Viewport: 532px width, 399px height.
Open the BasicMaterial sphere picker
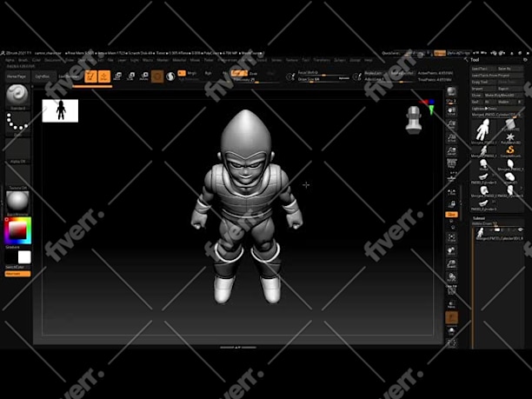tap(17, 202)
